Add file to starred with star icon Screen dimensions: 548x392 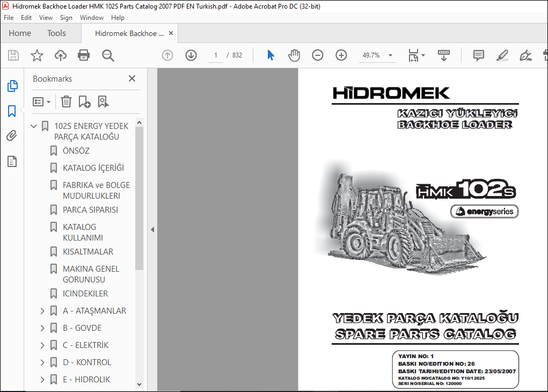pos(36,55)
